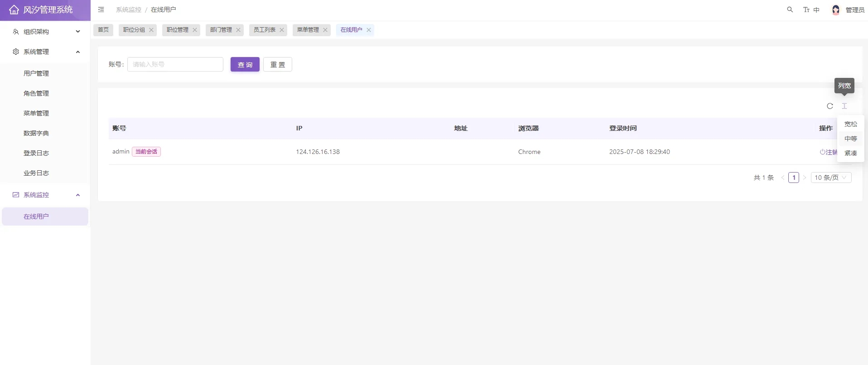Refresh the online users table

click(x=829, y=106)
